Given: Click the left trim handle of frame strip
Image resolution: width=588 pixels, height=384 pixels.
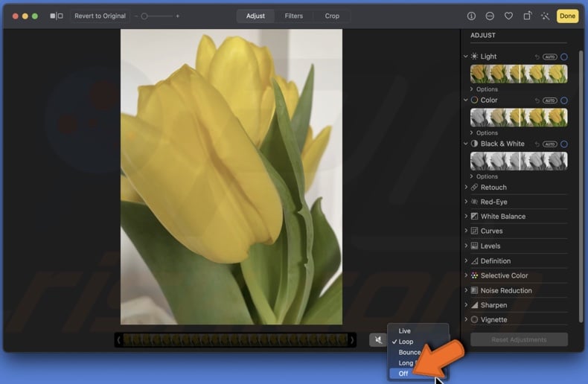Looking at the screenshot, I should (118, 340).
